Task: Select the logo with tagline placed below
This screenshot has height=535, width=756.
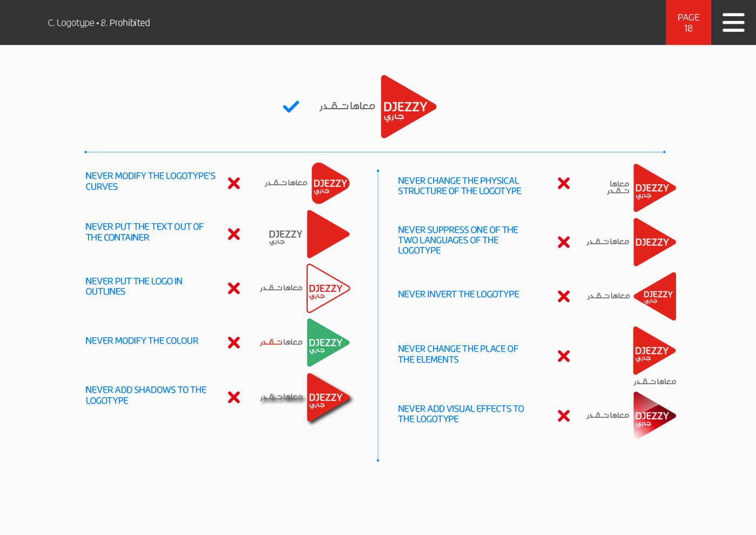Action: coord(654,351)
